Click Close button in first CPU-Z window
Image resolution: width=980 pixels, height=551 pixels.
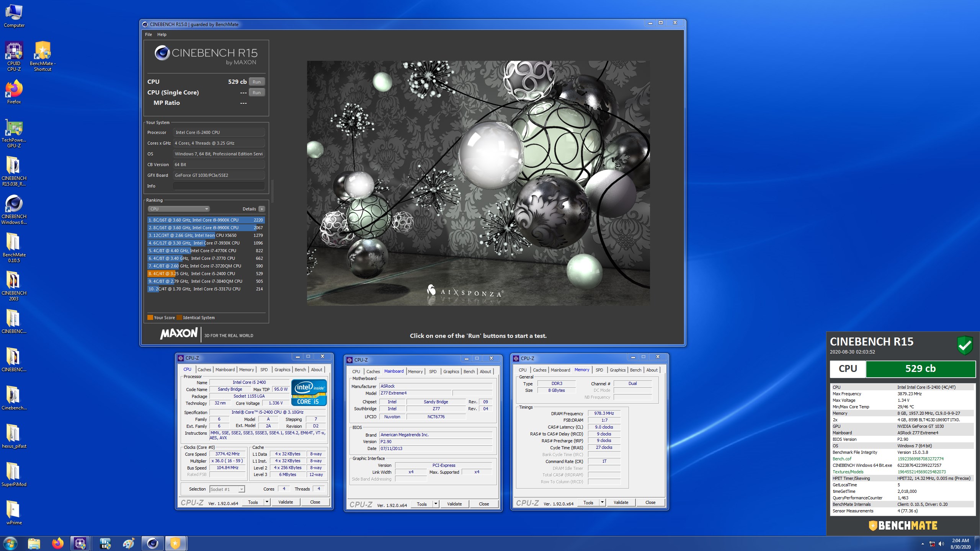[x=315, y=502]
